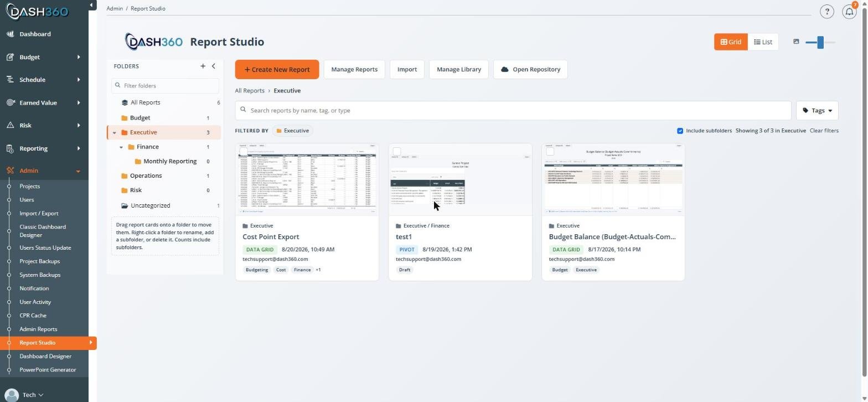Click the Risk warning triangle icon
This screenshot has width=868, height=402.
[10, 125]
